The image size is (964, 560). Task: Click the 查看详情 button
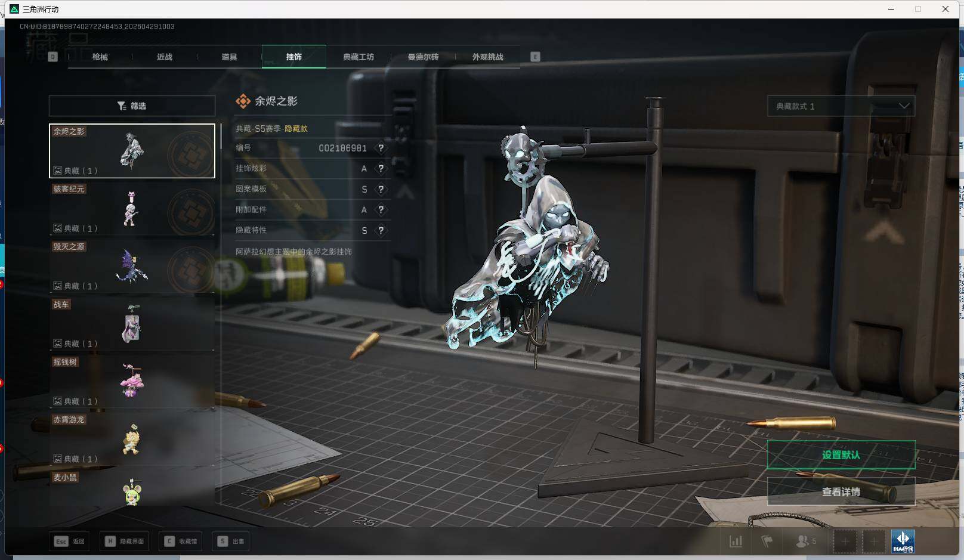(x=841, y=492)
